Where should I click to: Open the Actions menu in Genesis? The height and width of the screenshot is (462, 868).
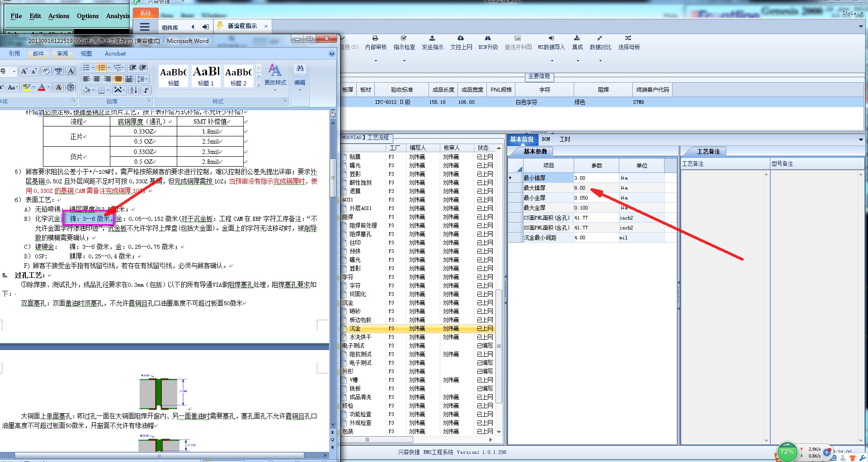pyautogui.click(x=59, y=16)
